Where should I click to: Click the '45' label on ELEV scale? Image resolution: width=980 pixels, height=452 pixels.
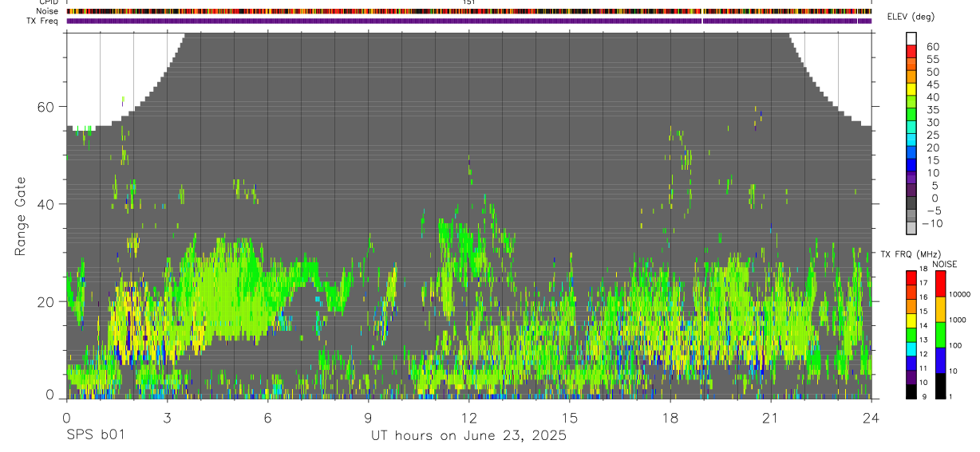click(x=933, y=85)
